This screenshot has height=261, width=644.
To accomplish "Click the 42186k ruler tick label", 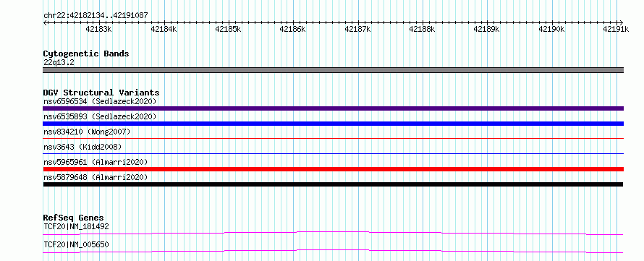I will pos(292,29).
